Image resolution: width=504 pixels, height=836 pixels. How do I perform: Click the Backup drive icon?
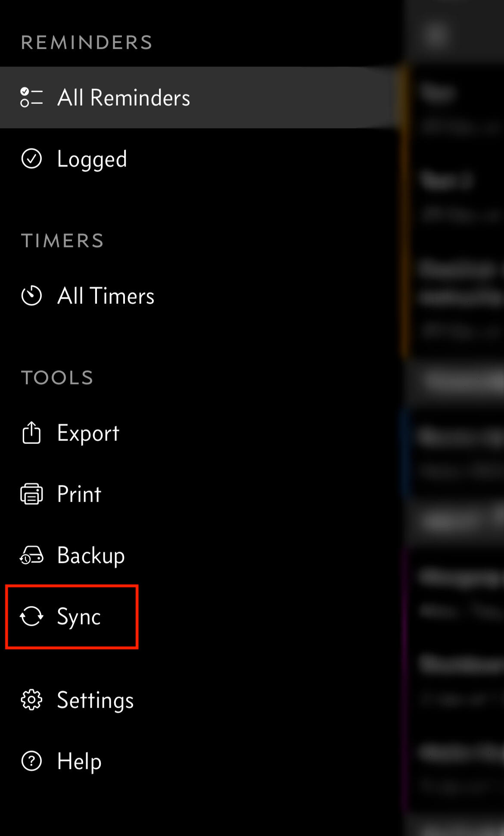(x=31, y=555)
